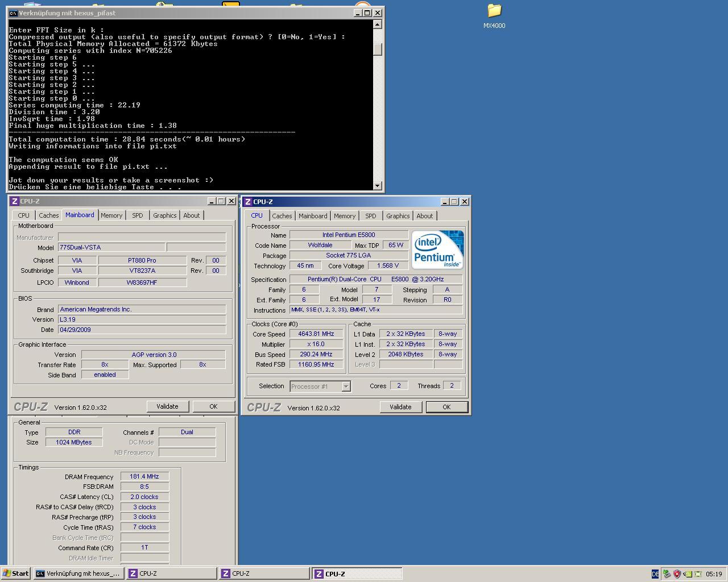Click the LPCIO value 'W83697HF'

pos(142,282)
